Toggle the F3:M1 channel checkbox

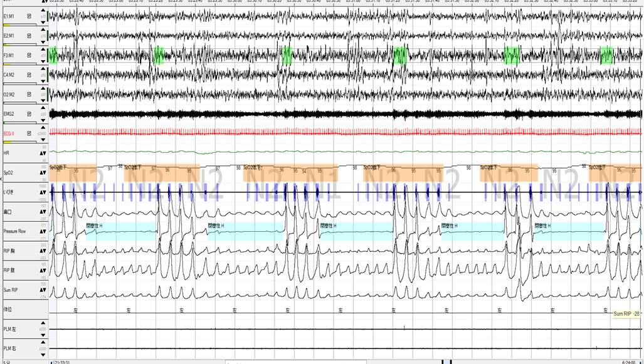(x=29, y=55)
